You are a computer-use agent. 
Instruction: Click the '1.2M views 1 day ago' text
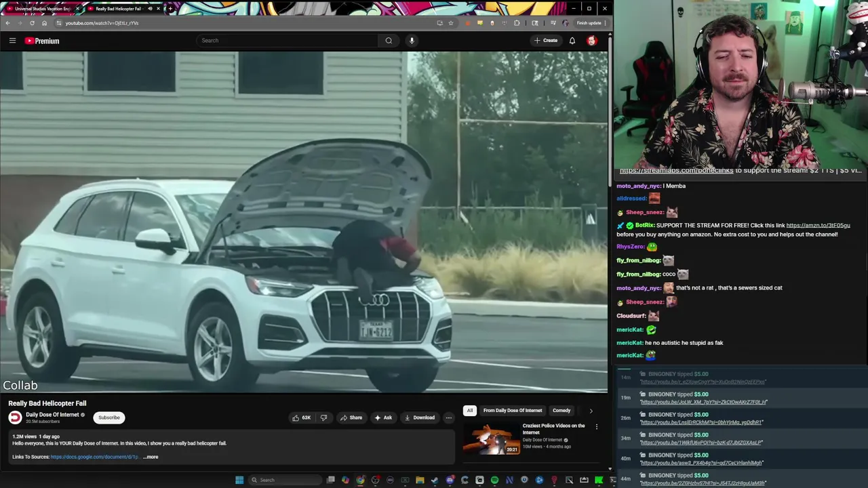36,436
